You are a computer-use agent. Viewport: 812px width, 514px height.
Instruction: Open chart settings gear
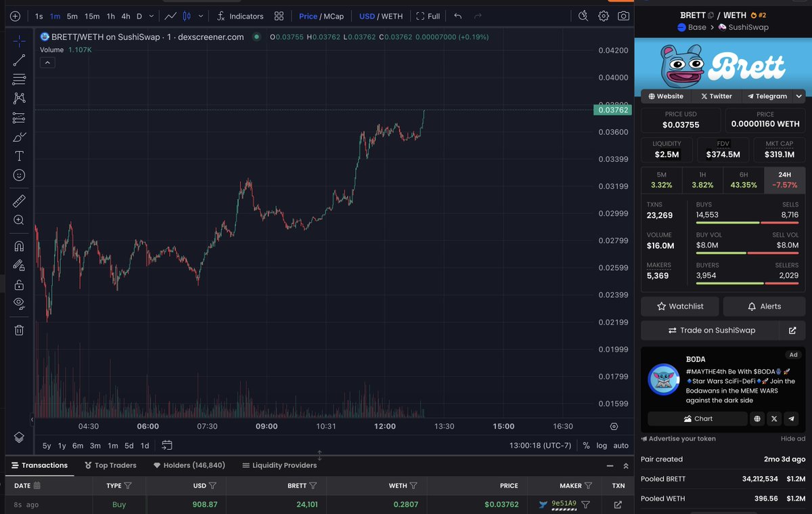coord(604,16)
